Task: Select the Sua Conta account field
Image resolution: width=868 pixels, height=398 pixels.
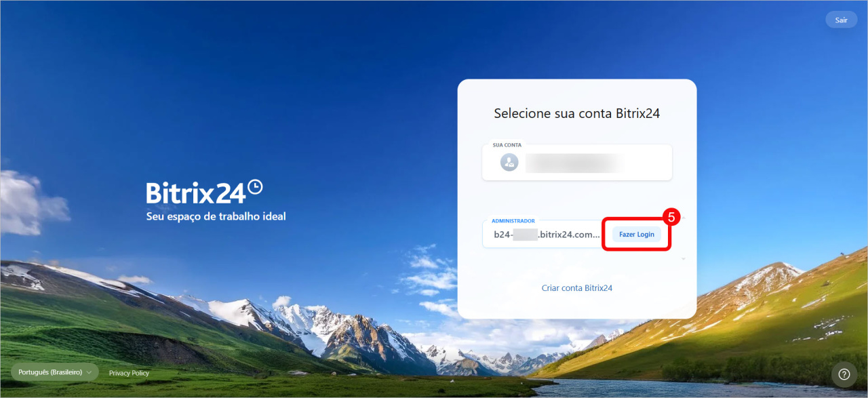Action: (x=577, y=162)
